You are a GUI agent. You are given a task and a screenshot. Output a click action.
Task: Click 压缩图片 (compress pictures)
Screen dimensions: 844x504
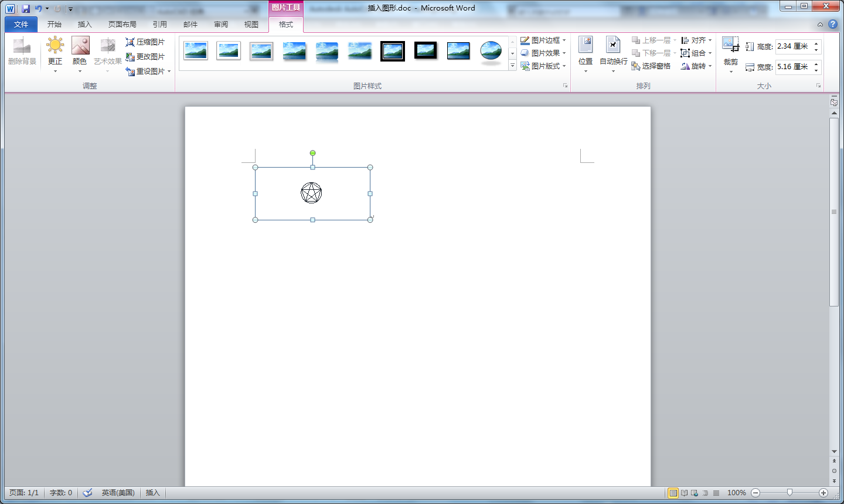pyautogui.click(x=145, y=42)
